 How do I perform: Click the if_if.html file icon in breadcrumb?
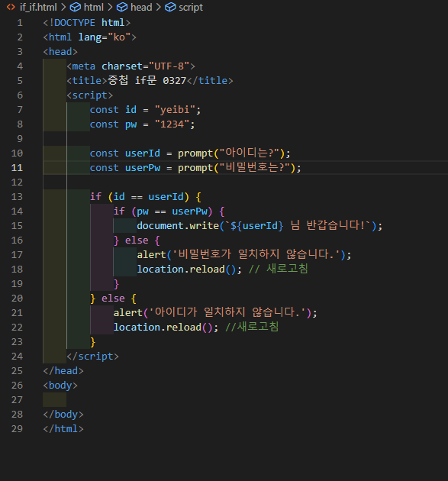point(11,7)
